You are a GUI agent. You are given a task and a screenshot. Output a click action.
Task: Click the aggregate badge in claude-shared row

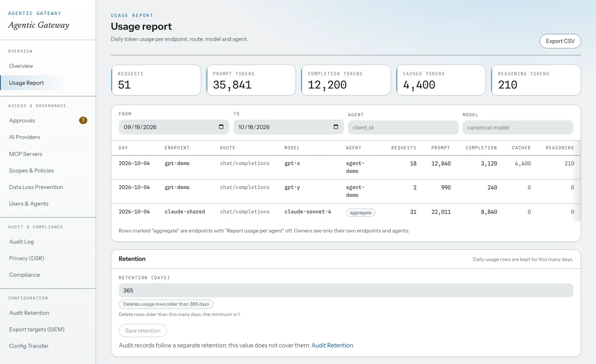click(360, 213)
